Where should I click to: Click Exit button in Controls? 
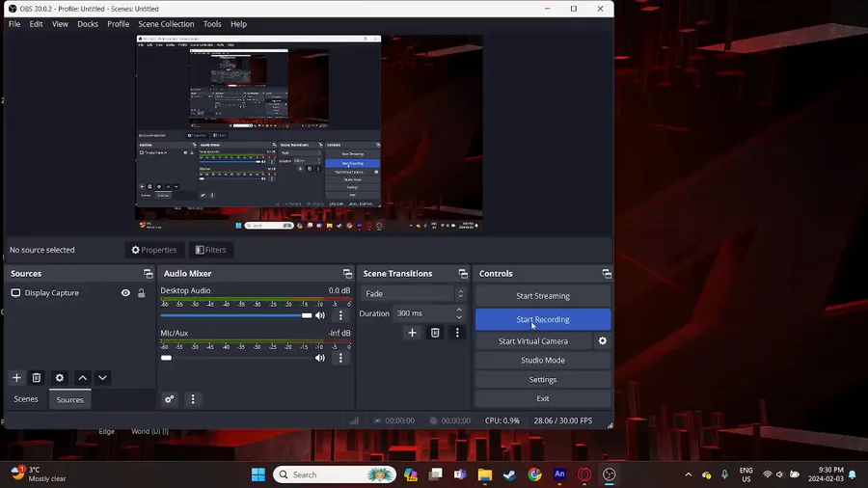[543, 398]
